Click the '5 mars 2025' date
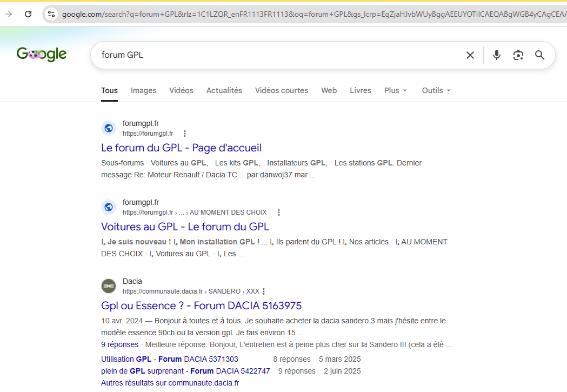 pyautogui.click(x=340, y=359)
